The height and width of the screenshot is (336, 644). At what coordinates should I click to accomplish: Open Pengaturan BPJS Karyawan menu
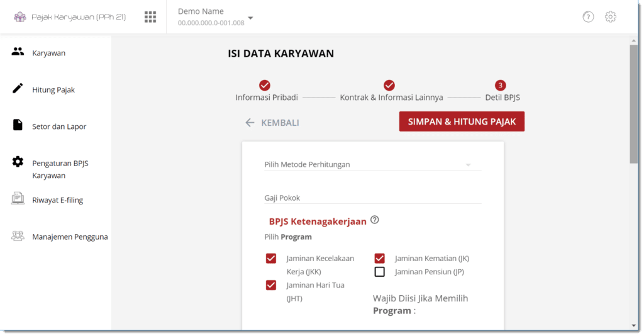(x=60, y=169)
